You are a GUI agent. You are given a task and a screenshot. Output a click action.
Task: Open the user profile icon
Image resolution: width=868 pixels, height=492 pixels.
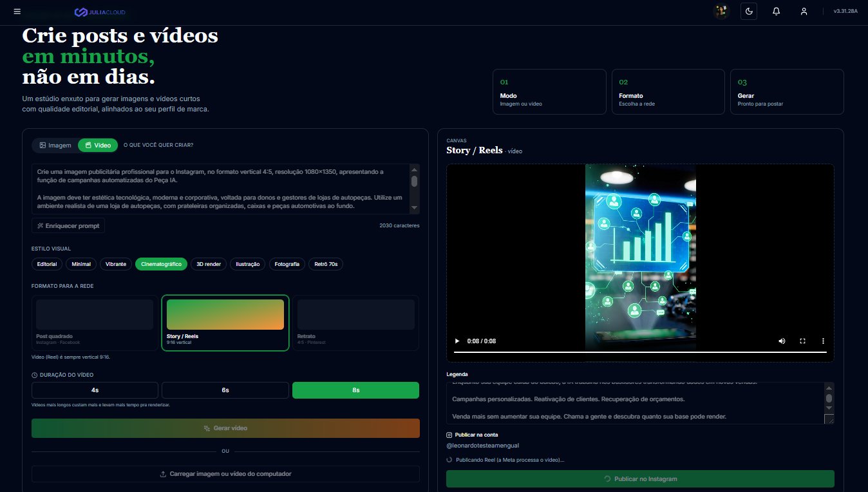804,11
